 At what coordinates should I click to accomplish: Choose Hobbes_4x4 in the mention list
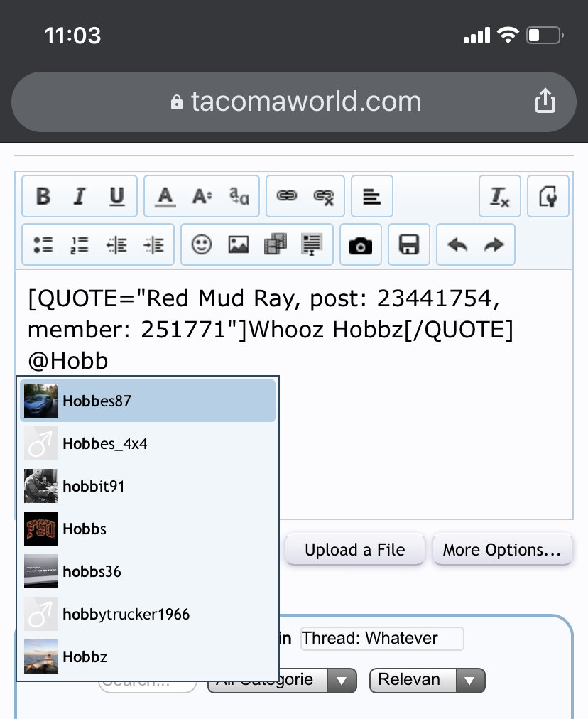(148, 443)
